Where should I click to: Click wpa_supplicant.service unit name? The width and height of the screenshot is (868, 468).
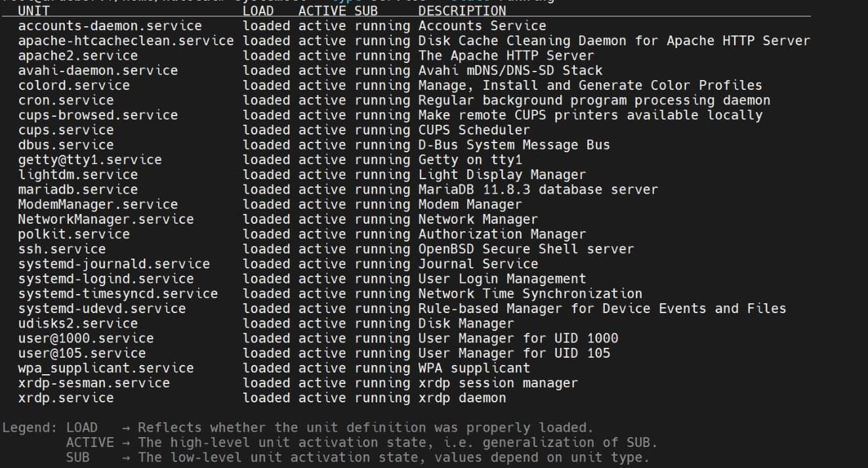pos(106,368)
